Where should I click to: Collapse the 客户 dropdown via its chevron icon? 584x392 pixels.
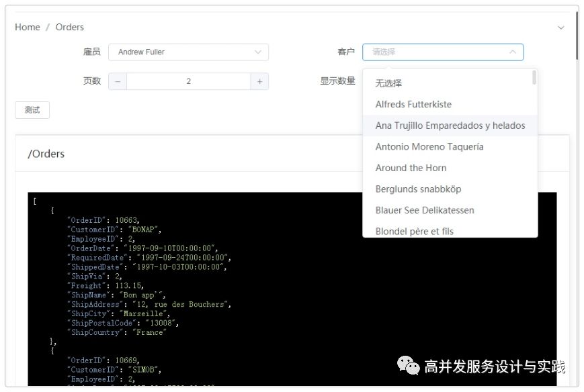coord(512,52)
